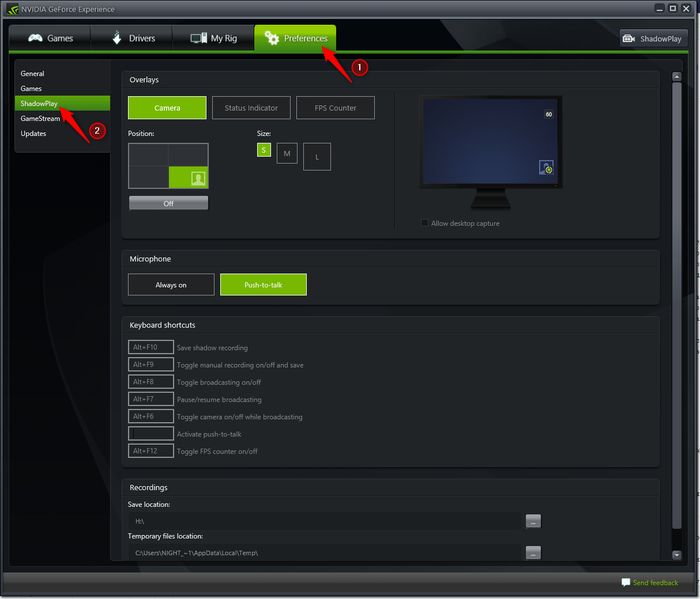700x599 pixels.
Task: Select large (L) camera size
Action: [x=317, y=157]
